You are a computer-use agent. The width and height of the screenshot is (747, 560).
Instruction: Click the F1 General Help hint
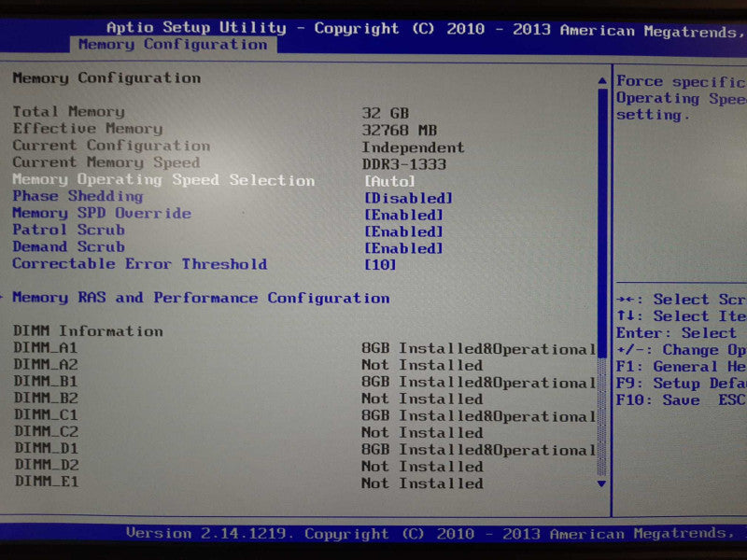pos(682,367)
